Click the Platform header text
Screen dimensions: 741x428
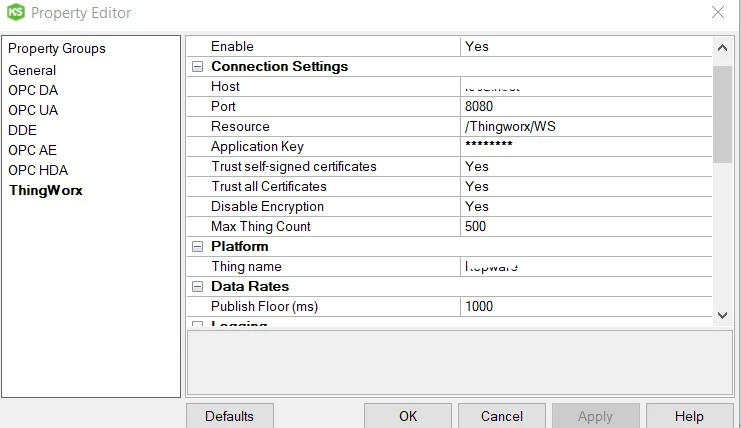(240, 247)
